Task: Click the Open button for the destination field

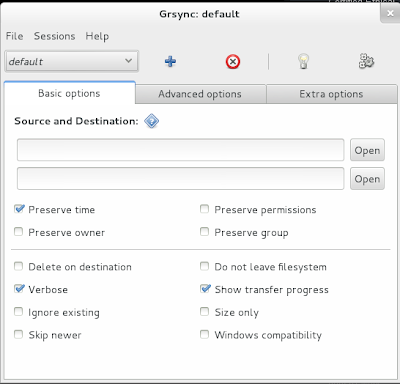Action: pos(367,179)
